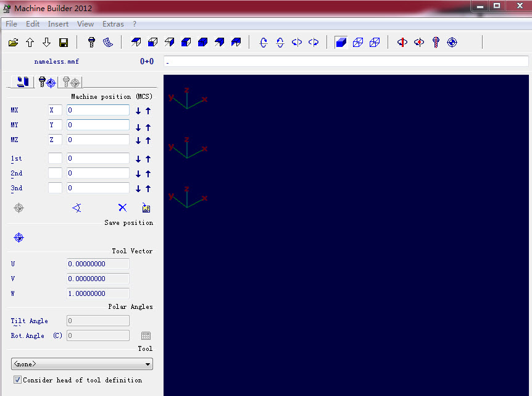This screenshot has width=532, height=396.
Task: Click the second rotate view arrow icon
Action: (280, 43)
